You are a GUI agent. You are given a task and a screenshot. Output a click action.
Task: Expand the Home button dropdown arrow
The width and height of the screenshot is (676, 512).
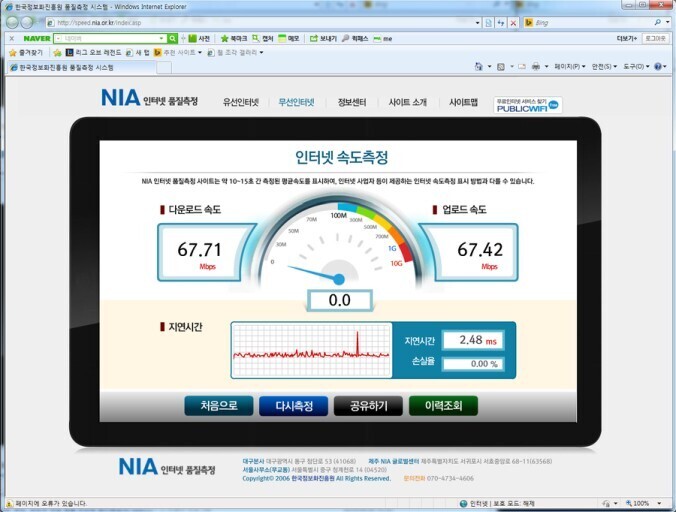(489, 66)
